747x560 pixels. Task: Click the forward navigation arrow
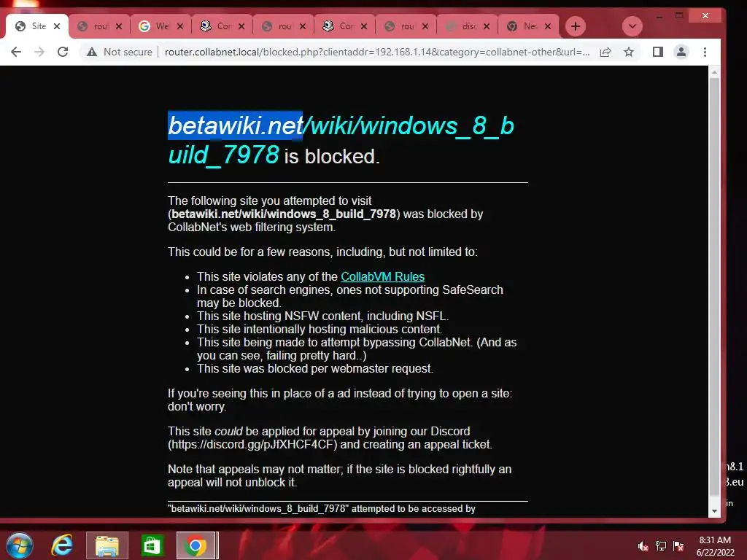[x=39, y=52]
